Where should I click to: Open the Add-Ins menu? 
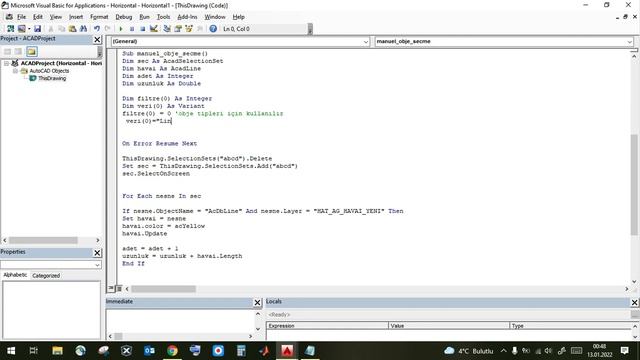click(187, 17)
